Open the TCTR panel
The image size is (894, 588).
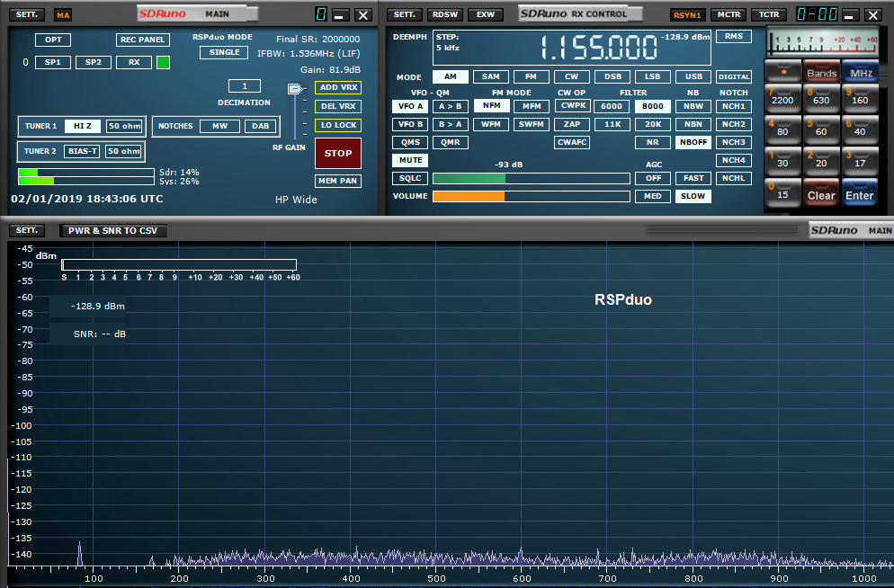pyautogui.click(x=769, y=14)
